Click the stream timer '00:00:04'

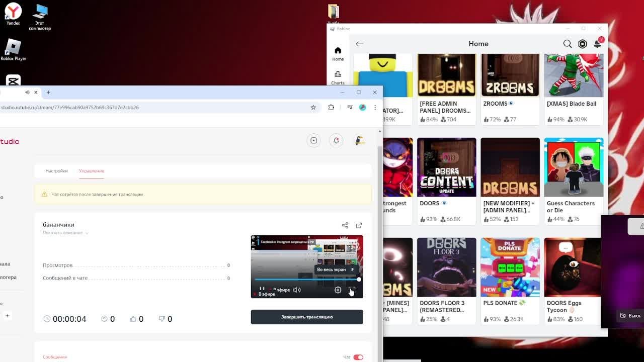point(69,319)
